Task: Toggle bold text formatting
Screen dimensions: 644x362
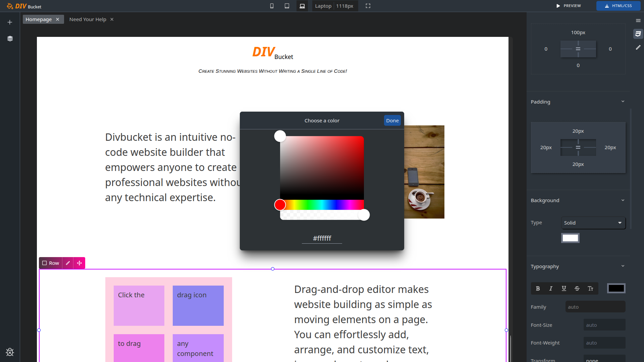Action: (x=538, y=289)
